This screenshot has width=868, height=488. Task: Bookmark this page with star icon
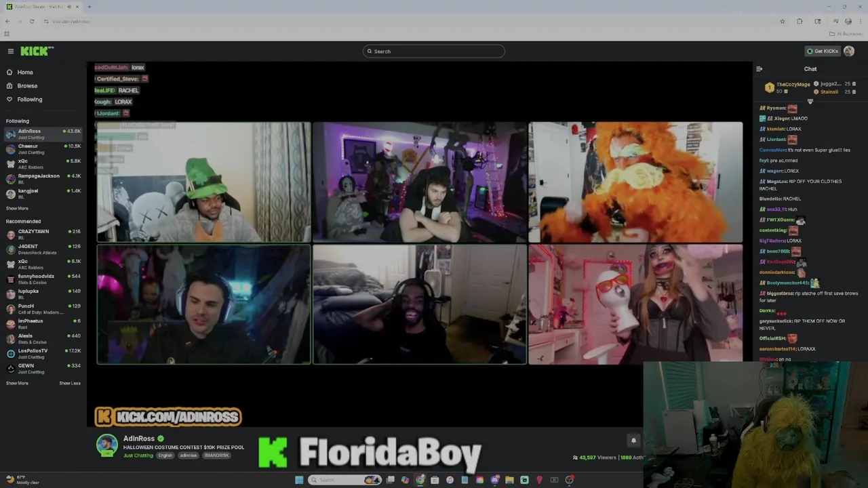point(783,21)
